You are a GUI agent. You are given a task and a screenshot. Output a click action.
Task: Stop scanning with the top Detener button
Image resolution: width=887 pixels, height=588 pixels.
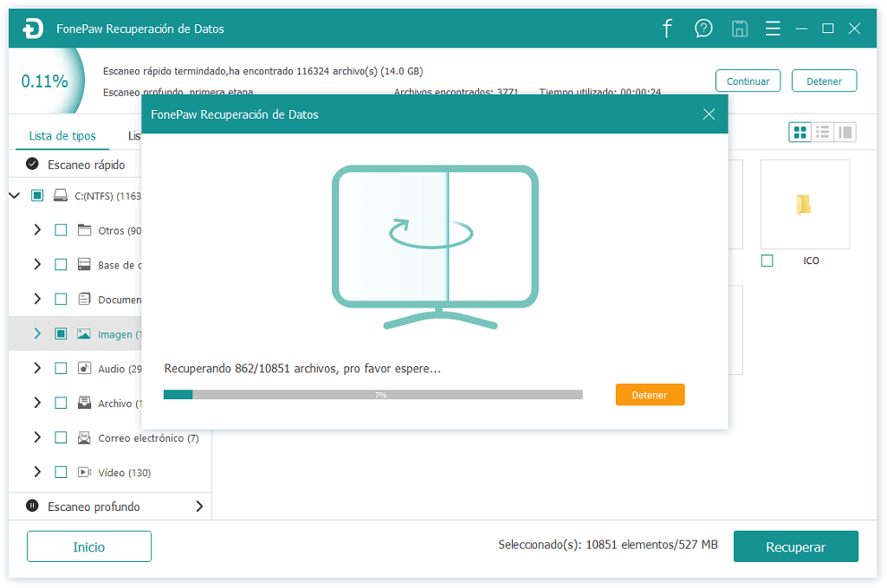[x=825, y=81]
